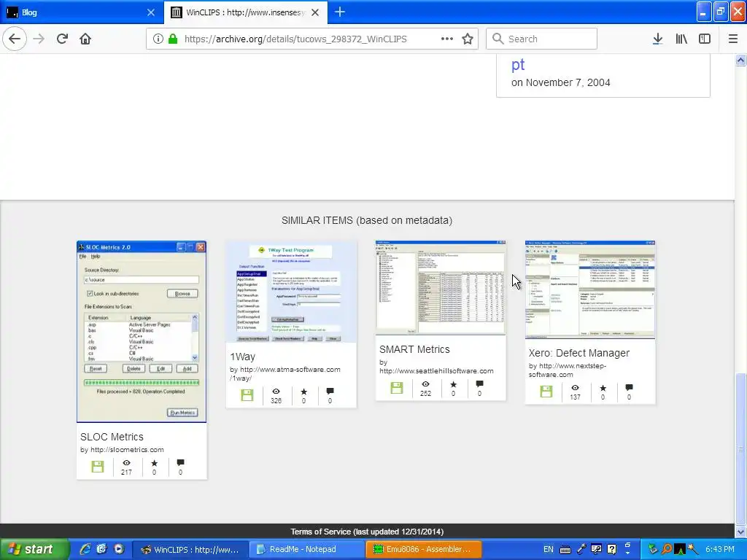
Task: Open the downloads panel
Action: click(x=657, y=39)
